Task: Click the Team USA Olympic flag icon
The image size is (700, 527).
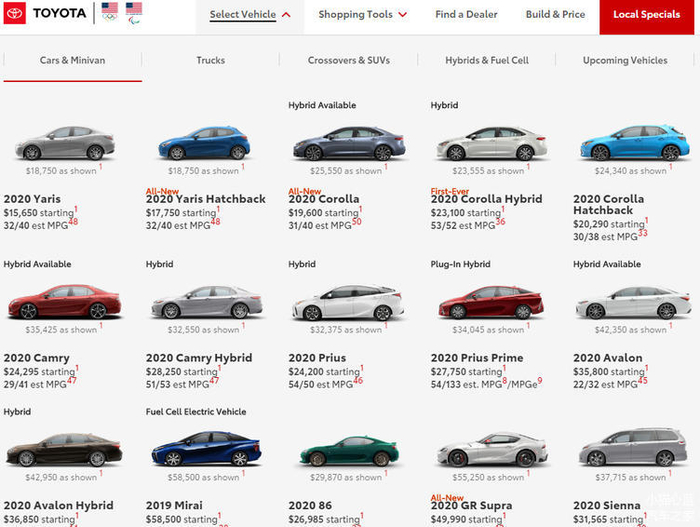Action: tap(110, 12)
